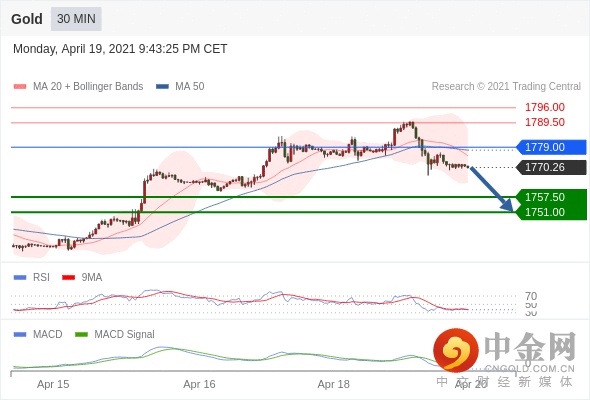The height and width of the screenshot is (400, 590).
Task: Click the green 1757.50 support tag
Action: (551, 197)
